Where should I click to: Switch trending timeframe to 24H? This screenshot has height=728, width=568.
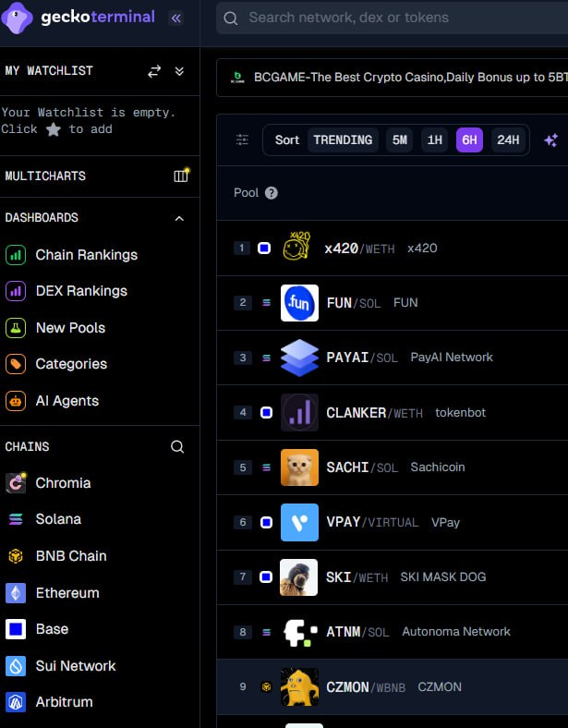(508, 140)
